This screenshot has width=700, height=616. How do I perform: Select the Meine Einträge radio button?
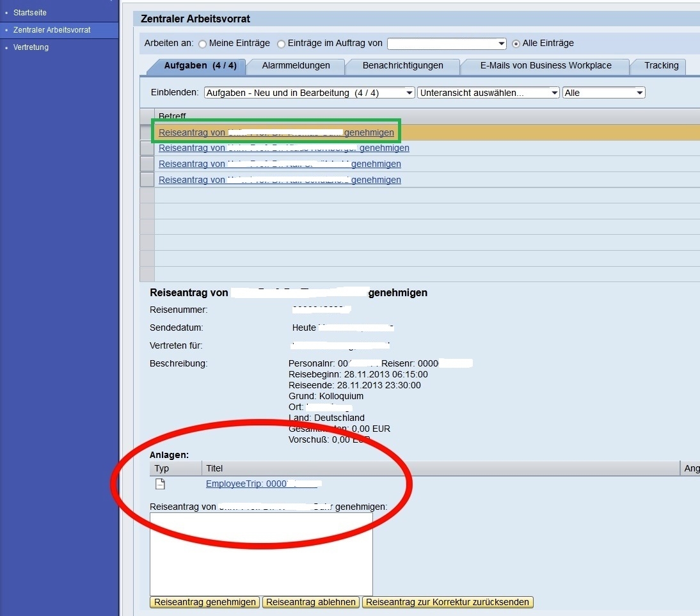pos(203,44)
